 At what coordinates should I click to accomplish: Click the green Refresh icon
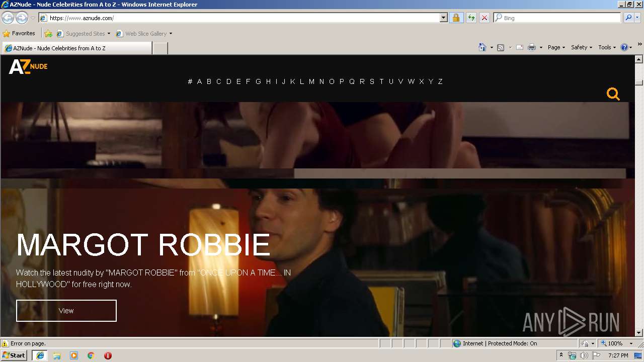(471, 18)
